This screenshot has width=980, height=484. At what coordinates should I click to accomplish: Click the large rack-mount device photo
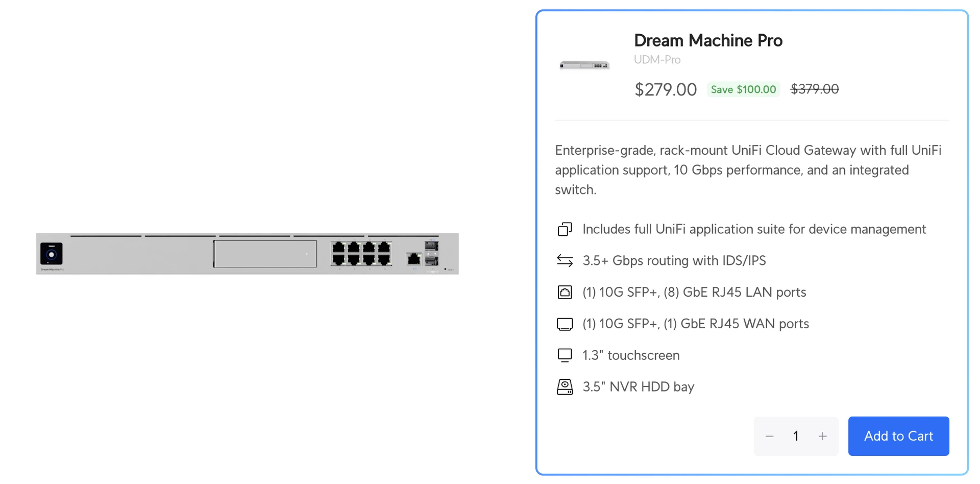tap(248, 254)
